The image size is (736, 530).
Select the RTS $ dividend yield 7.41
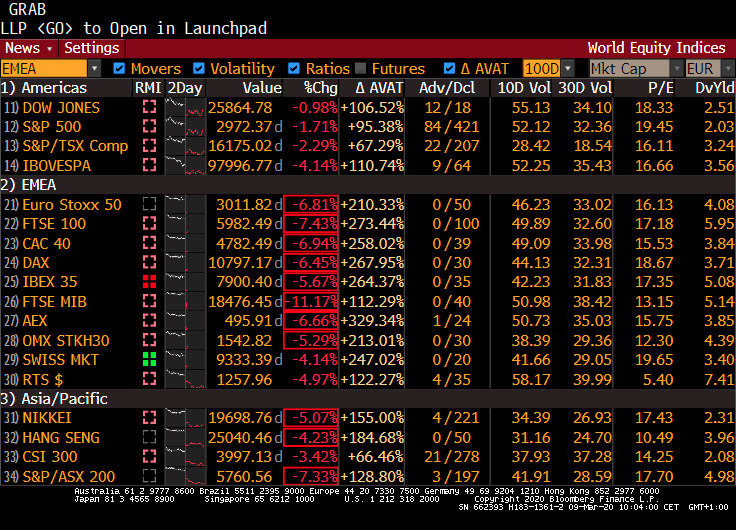719,379
